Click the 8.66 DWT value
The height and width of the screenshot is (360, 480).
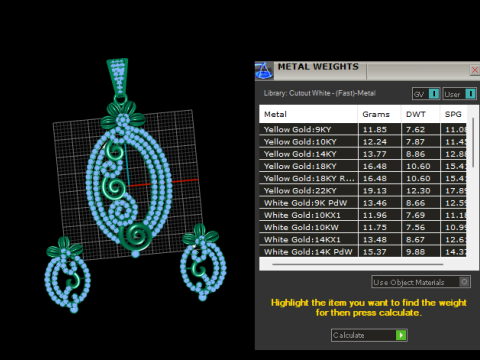[x=415, y=203]
